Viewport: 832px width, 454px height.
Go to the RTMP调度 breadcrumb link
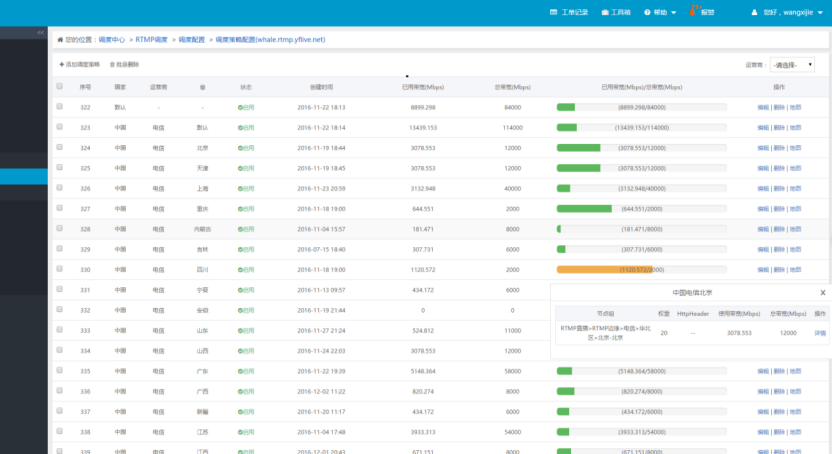pos(151,40)
